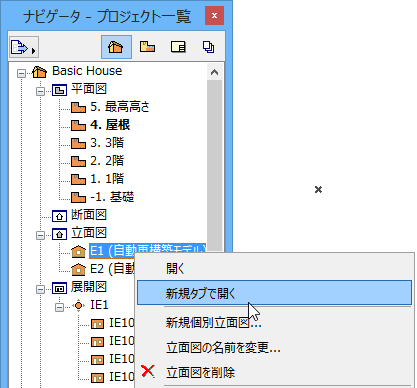Select the 展開図 tree label
417x388 pixels.
click(89, 287)
